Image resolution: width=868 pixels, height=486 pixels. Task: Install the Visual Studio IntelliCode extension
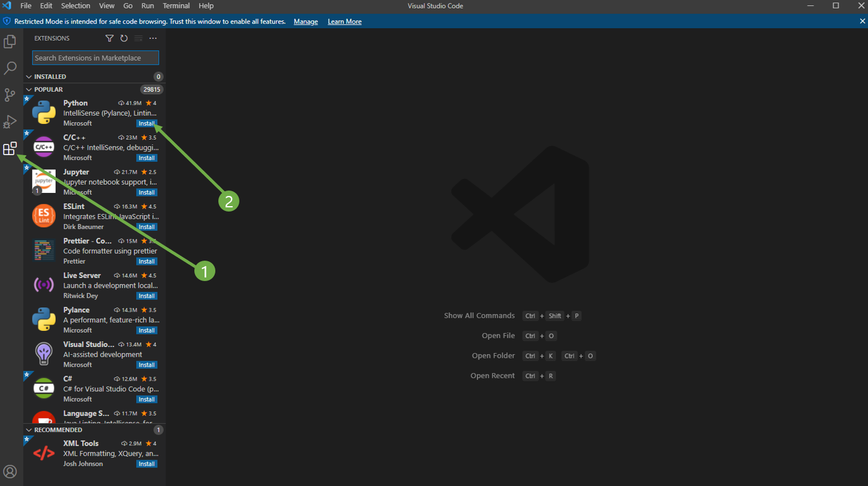[x=146, y=365]
